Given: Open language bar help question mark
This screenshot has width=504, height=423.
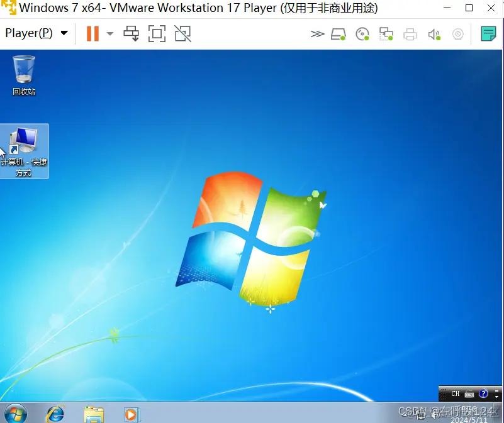Looking at the screenshot, I should pyautogui.click(x=483, y=393).
